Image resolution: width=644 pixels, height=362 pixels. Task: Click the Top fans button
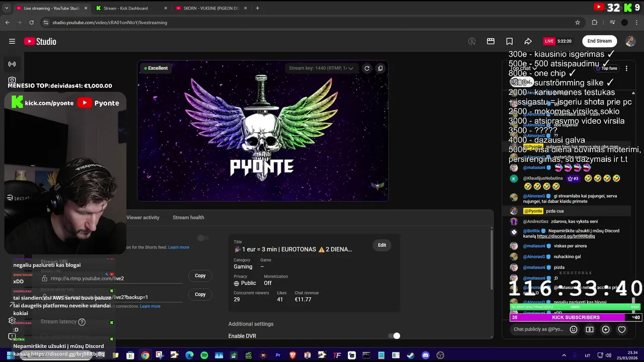point(606,68)
